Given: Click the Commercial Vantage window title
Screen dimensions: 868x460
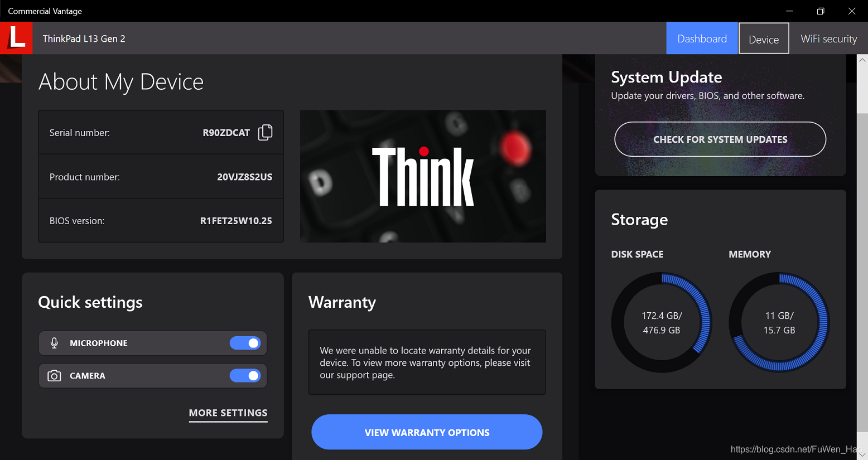Looking at the screenshot, I should 45,11.
